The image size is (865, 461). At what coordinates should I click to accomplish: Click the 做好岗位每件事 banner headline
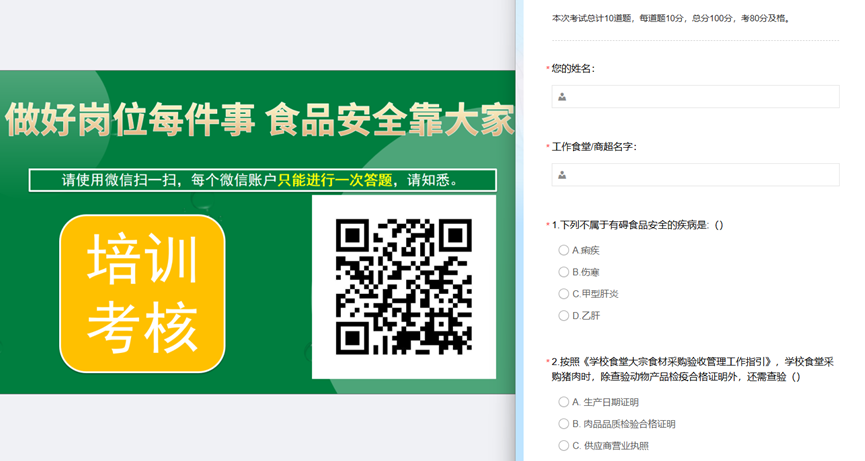point(258,119)
